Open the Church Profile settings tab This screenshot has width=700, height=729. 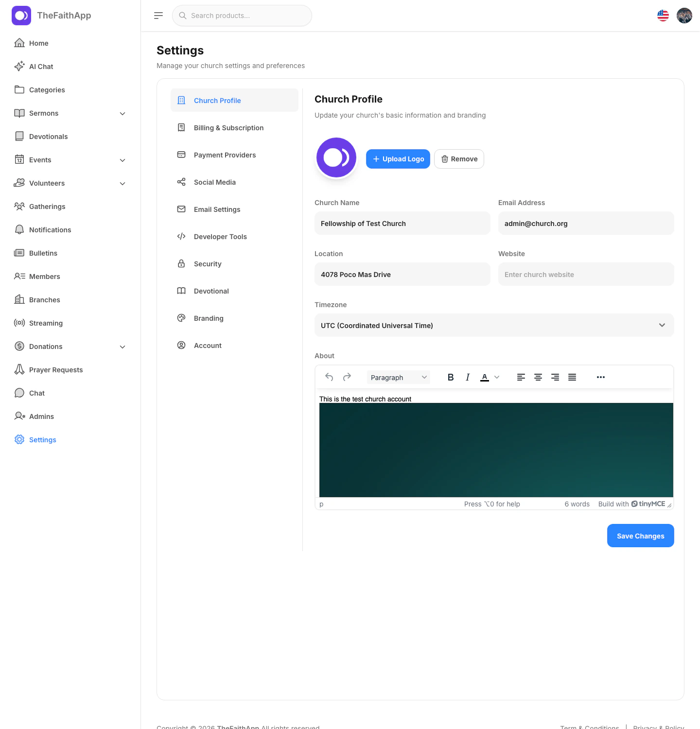234,100
